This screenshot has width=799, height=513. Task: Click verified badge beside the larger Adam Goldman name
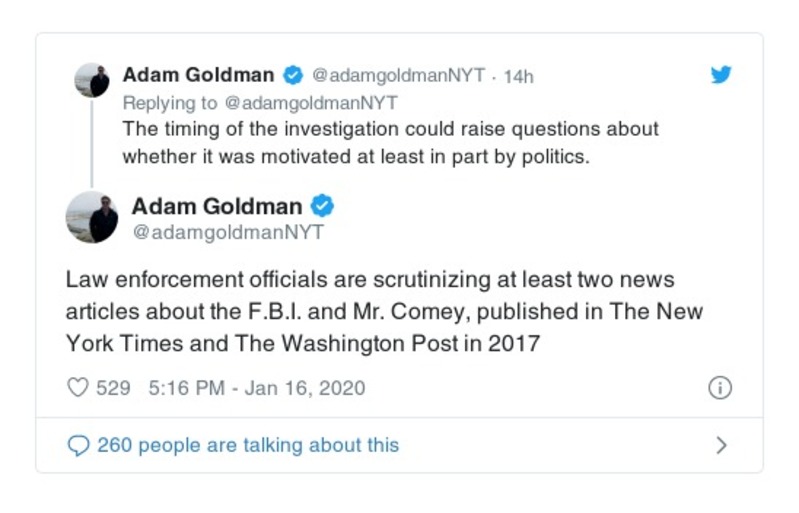[322, 206]
